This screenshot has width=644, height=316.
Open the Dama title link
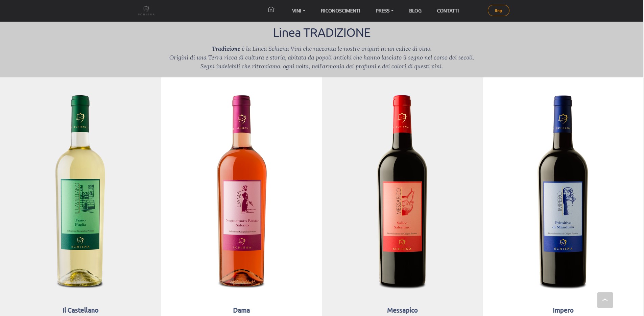[241, 310]
